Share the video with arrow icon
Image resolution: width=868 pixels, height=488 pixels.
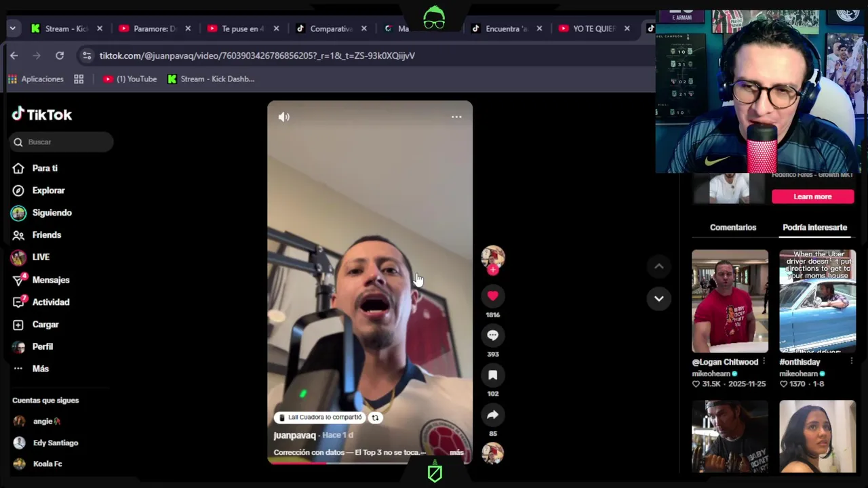(x=493, y=415)
